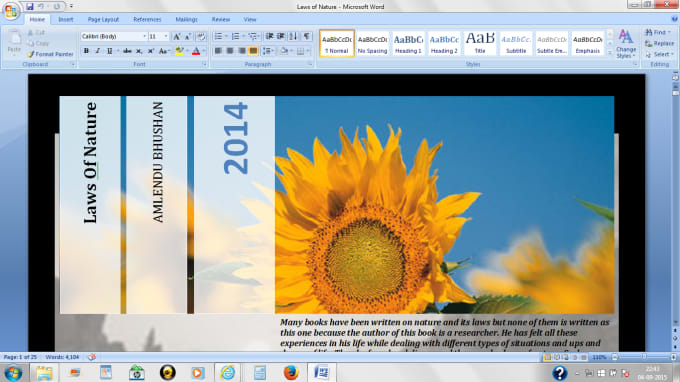Click the word count in status bar
Screen dimensions: 680x382
click(62, 357)
